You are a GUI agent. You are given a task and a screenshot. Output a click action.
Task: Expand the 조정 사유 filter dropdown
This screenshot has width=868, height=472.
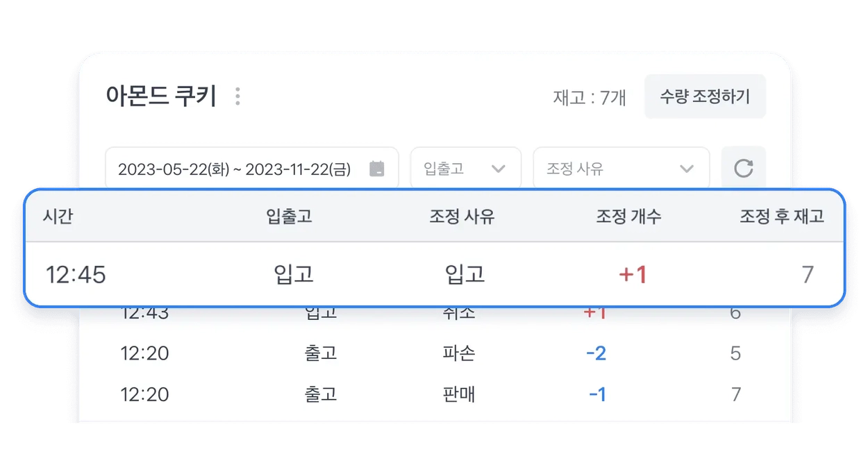click(621, 168)
